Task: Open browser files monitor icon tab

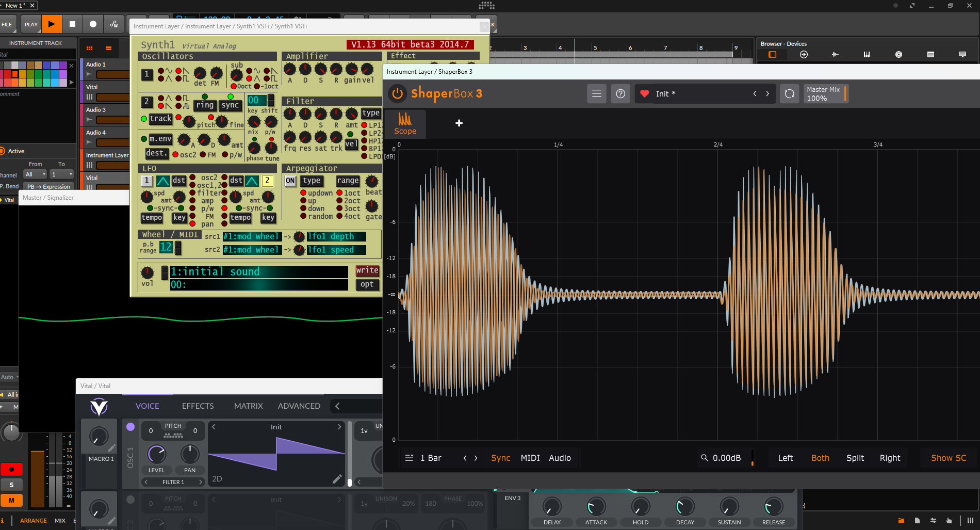Action: [x=962, y=54]
